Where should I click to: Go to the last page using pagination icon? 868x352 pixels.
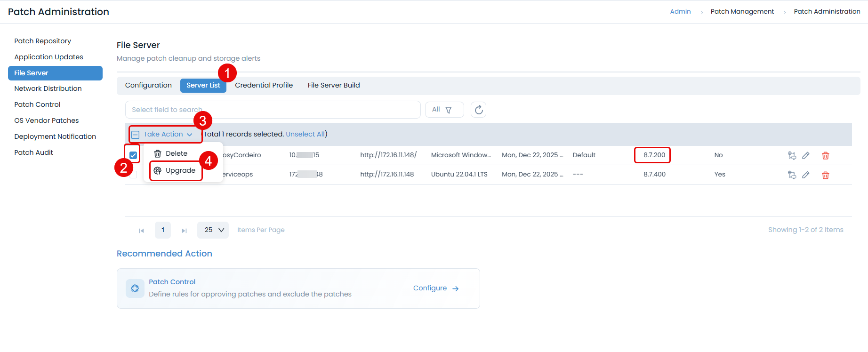tap(184, 231)
